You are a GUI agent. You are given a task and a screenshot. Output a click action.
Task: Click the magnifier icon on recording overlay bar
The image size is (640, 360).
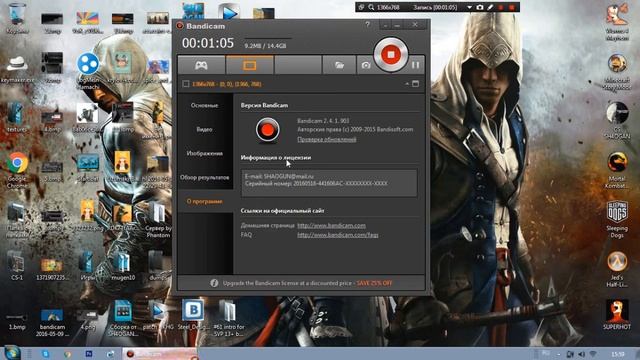pos(371,7)
